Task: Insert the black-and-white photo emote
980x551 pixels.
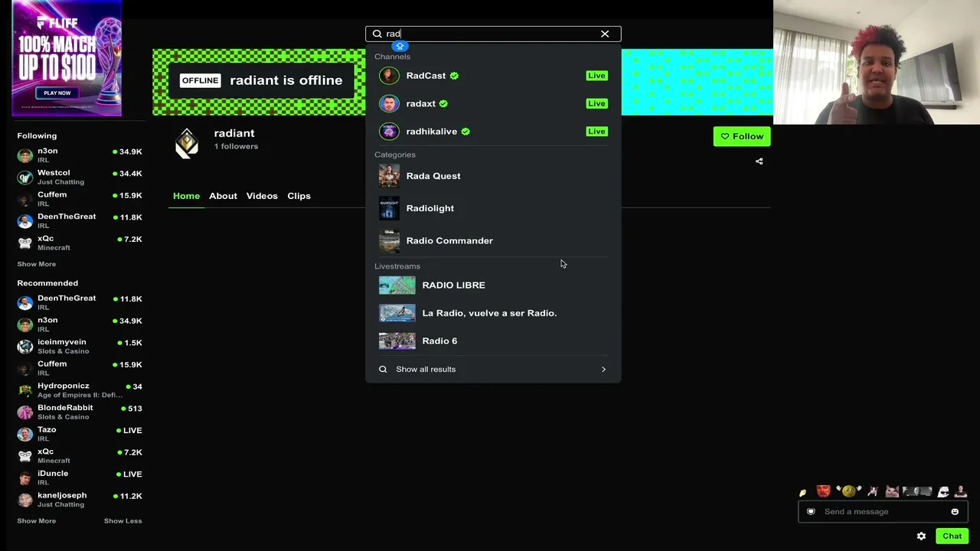Action: [x=917, y=491]
